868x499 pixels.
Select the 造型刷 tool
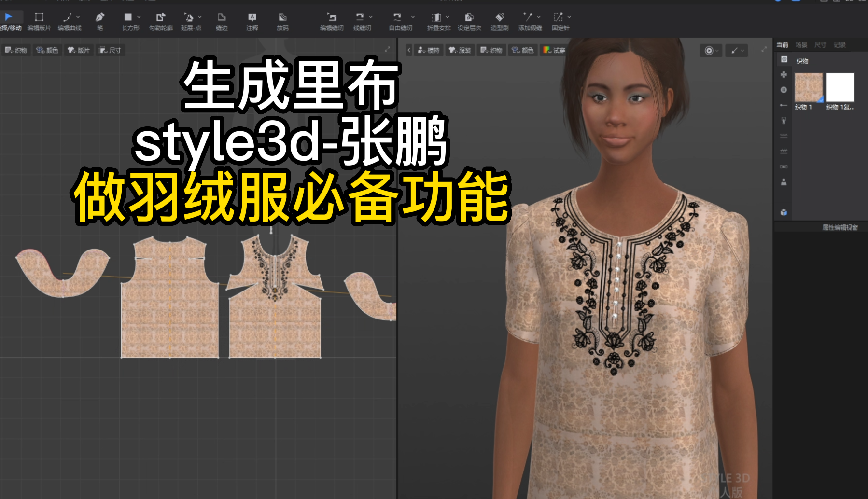coord(500,21)
